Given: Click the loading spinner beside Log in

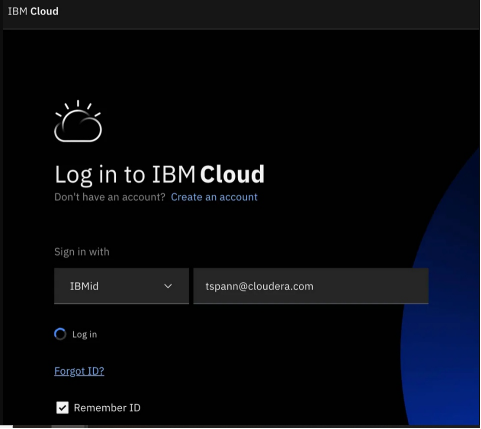Looking at the screenshot, I should pyautogui.click(x=60, y=334).
